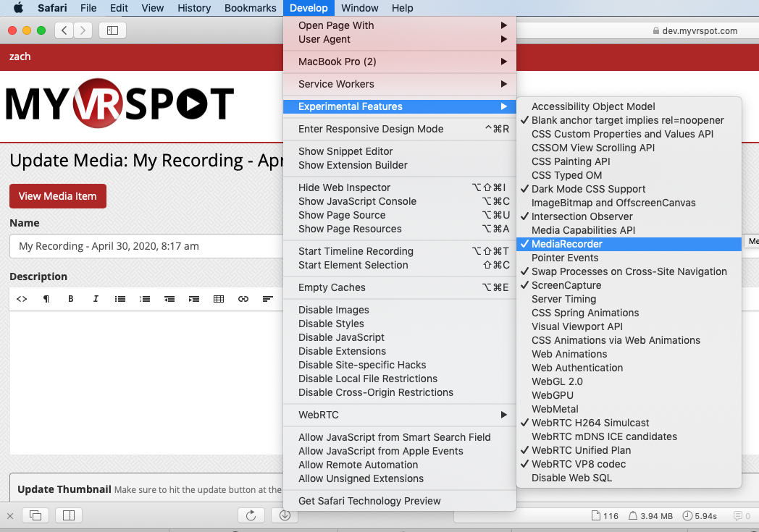Open the WebRTC submenu
Viewport: 759px width, 532px height.
319,416
